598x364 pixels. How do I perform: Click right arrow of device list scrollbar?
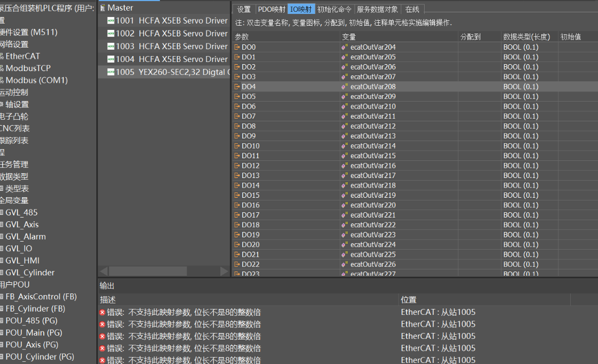click(225, 271)
